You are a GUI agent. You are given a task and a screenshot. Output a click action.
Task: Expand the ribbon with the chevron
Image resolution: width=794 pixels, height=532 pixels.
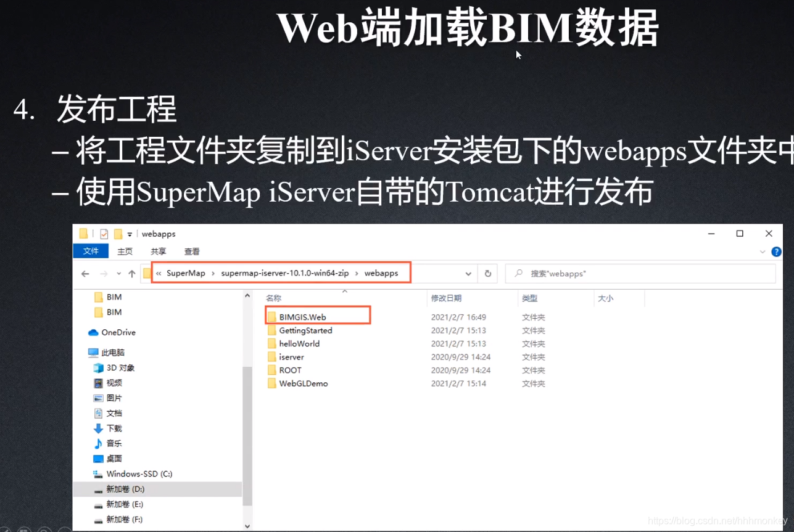pyautogui.click(x=762, y=252)
